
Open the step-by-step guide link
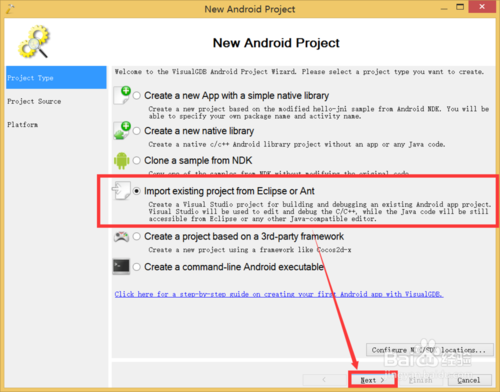point(279,294)
